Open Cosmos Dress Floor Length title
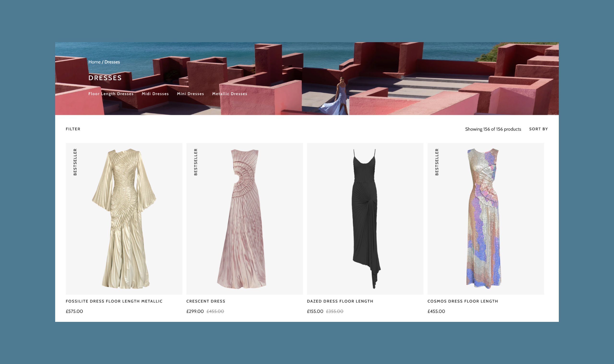 (462, 301)
